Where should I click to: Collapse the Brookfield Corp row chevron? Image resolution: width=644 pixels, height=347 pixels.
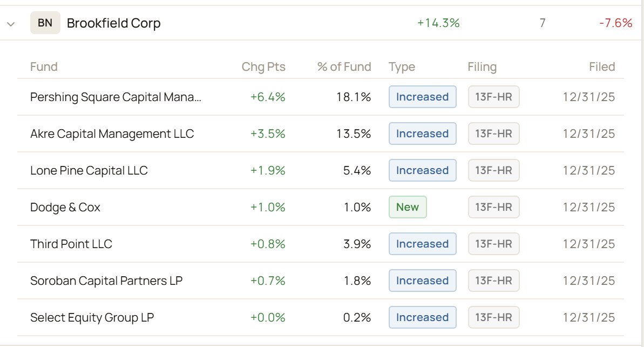pyautogui.click(x=11, y=24)
